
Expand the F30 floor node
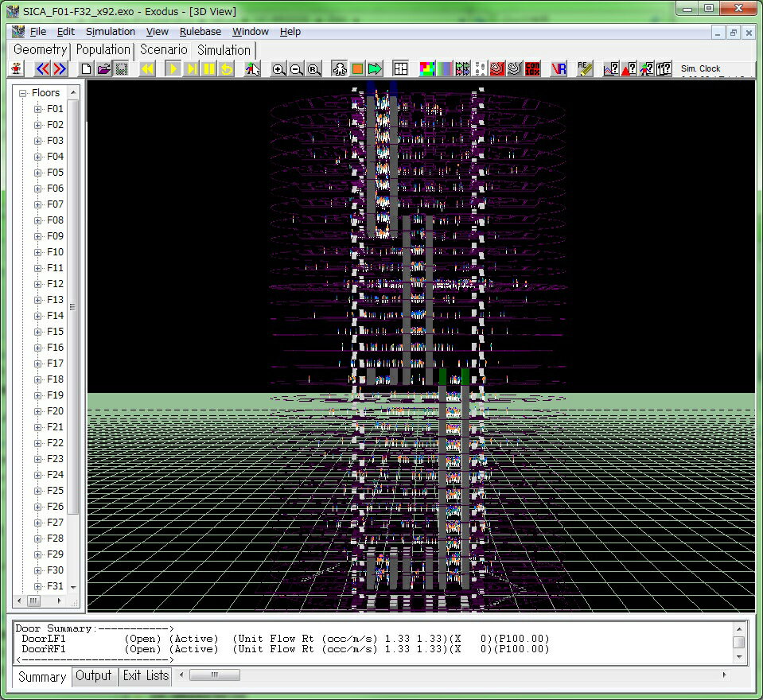click(x=37, y=570)
